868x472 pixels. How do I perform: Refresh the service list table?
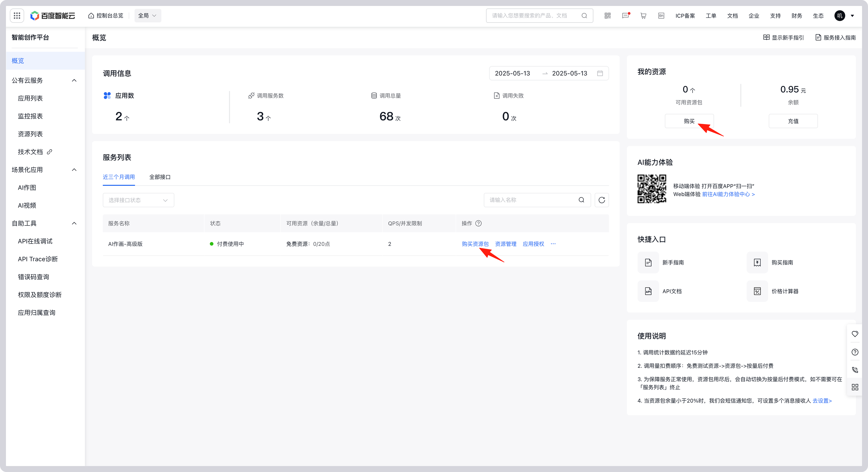click(x=601, y=200)
